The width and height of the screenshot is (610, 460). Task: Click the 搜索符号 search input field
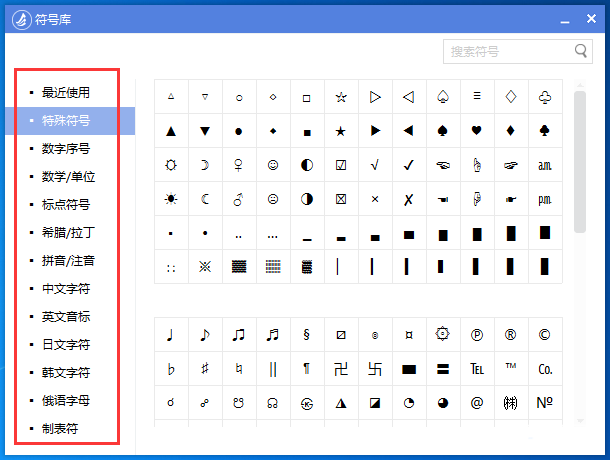tap(506, 51)
